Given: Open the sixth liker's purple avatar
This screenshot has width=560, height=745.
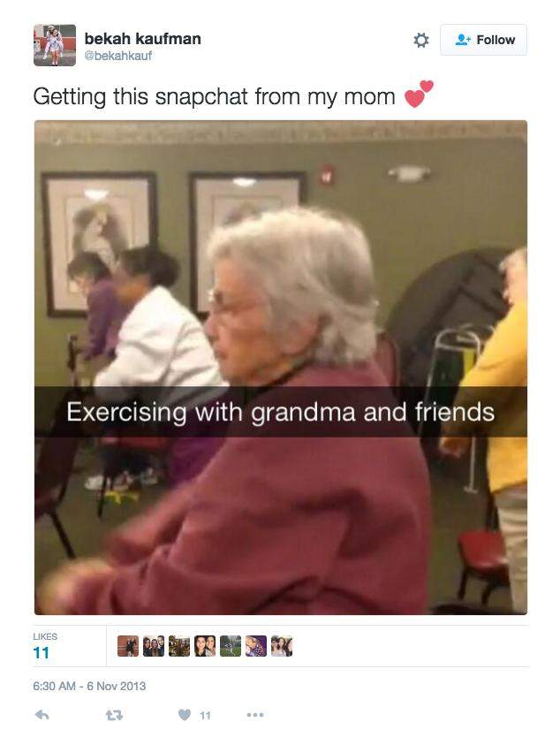Looking at the screenshot, I should [x=256, y=646].
